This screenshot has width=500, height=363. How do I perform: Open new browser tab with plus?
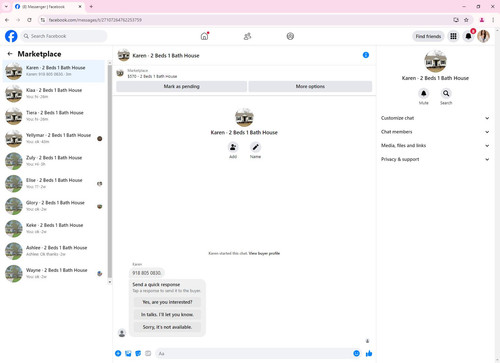click(91, 6)
